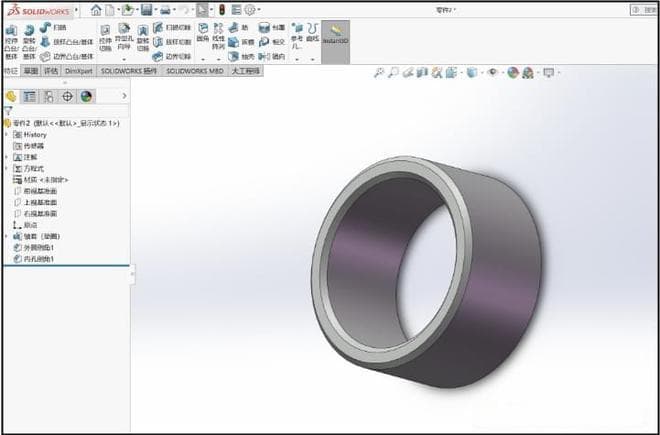The height and width of the screenshot is (435, 660).
Task: Select the Fillet tool
Action: pyautogui.click(x=203, y=32)
